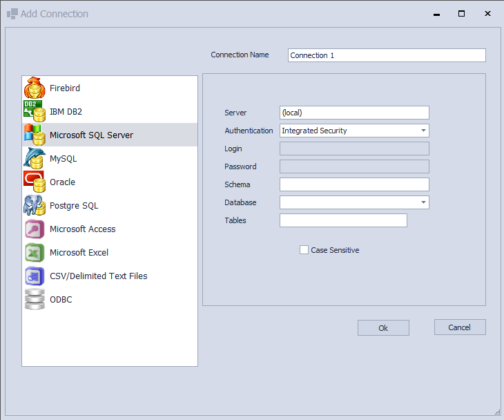504x420 pixels.
Task: Click the Case Sensitive label text
Action: pos(335,250)
